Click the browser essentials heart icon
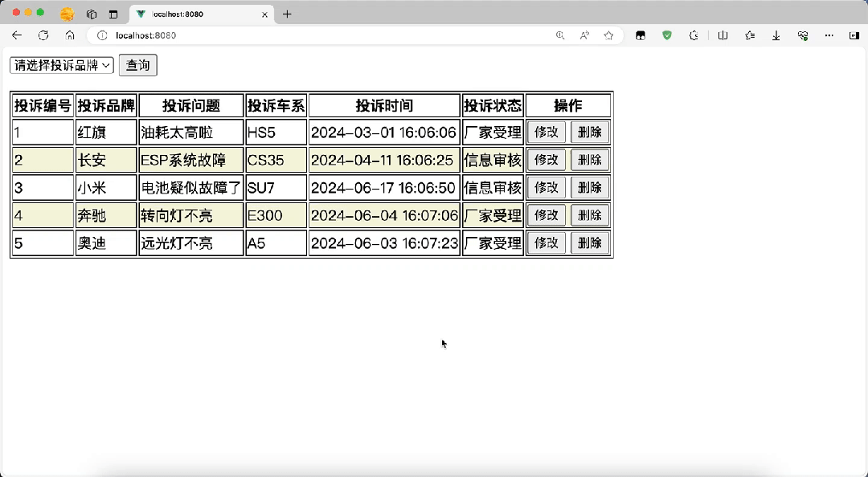 pos(803,35)
